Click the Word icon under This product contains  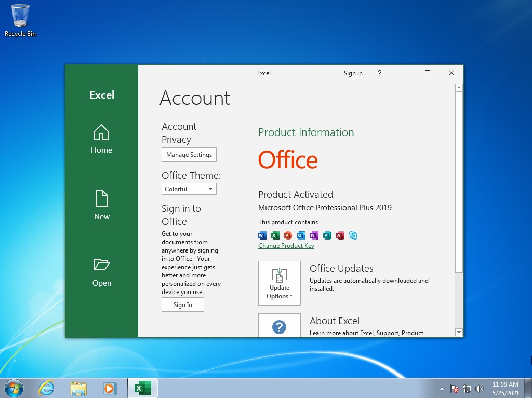(262, 235)
